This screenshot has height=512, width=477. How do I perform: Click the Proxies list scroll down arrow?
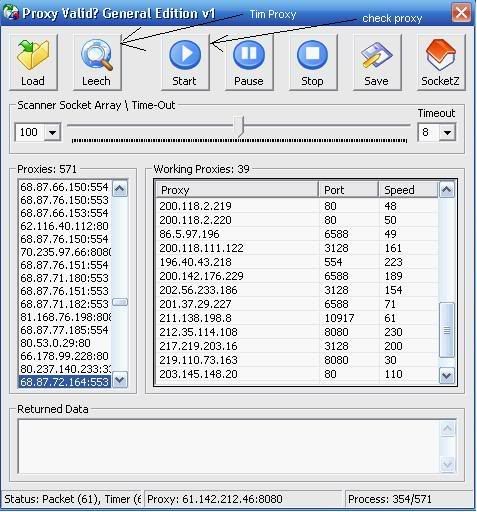click(x=120, y=380)
